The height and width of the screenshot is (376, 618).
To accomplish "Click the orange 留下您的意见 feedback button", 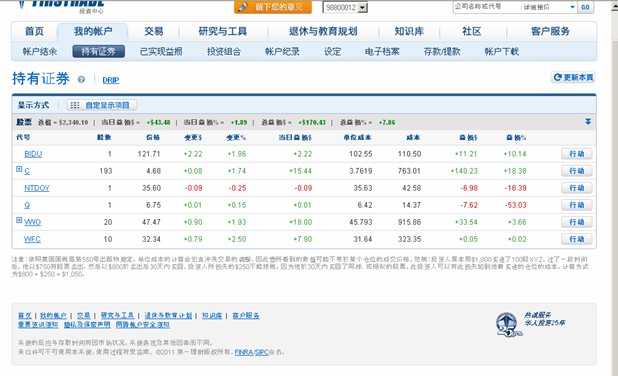I will [273, 7].
